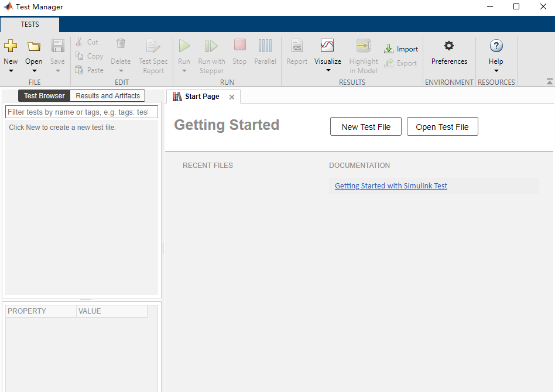Click the Highlight in Model icon
Viewport: 555px width, 392px height.
coord(363,46)
